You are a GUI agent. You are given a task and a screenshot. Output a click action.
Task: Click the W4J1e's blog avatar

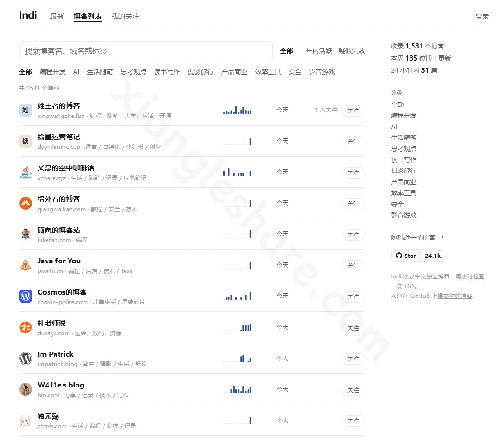(25, 390)
